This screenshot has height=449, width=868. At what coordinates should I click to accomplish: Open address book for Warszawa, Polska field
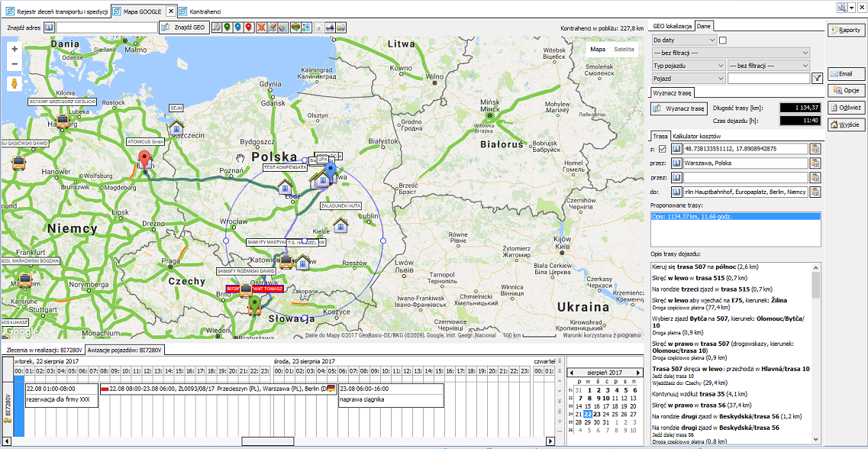[676, 163]
